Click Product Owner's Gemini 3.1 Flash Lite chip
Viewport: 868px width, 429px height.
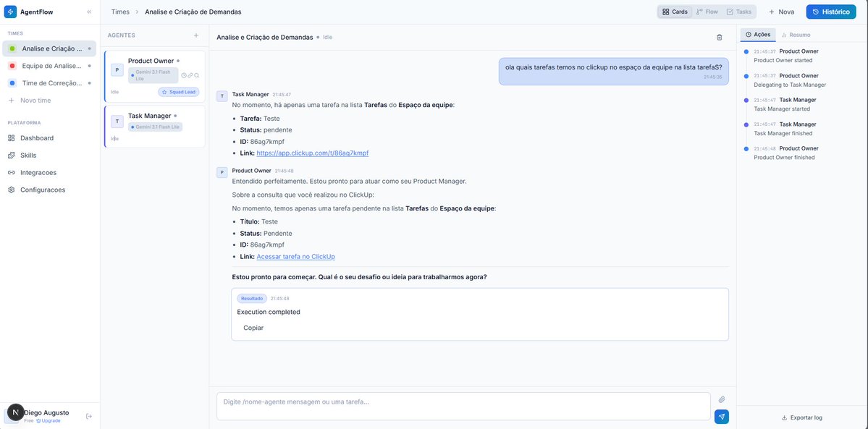pos(153,75)
